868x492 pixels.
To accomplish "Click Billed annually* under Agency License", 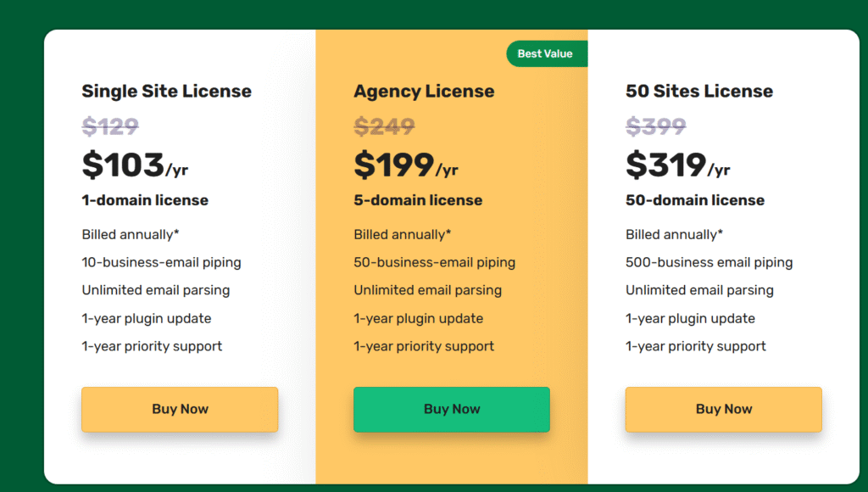I will (403, 235).
